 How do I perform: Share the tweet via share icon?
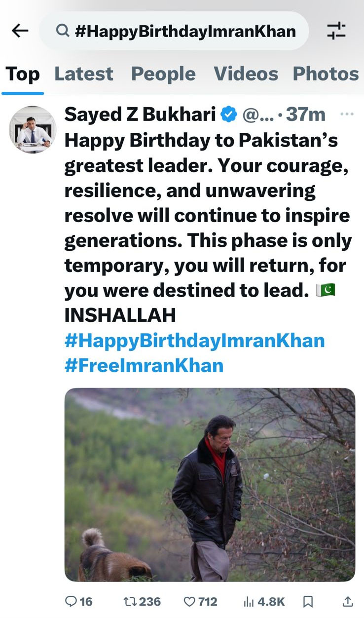(x=347, y=601)
